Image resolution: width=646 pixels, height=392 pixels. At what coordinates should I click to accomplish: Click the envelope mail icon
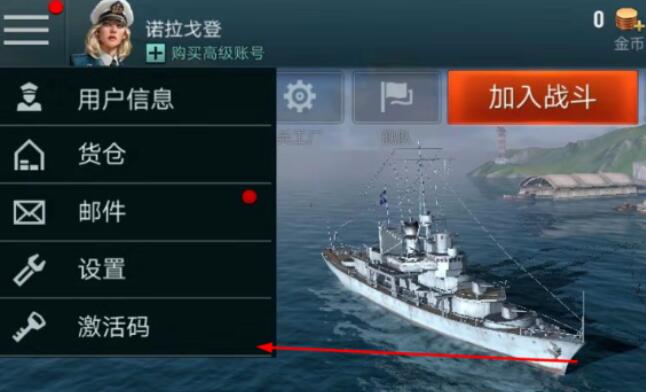pyautogui.click(x=29, y=212)
